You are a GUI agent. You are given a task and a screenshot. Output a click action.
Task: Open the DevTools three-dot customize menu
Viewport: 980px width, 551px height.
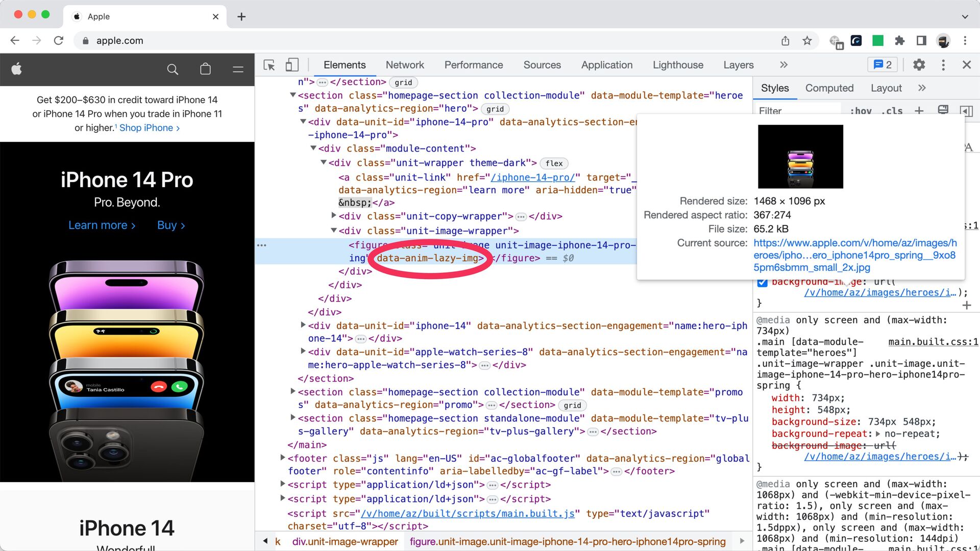coord(943,65)
